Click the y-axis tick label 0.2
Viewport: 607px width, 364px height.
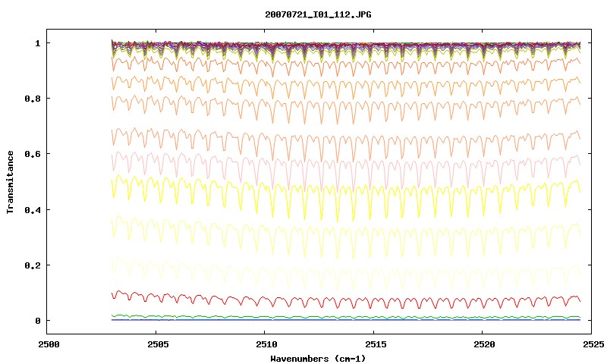click(33, 265)
